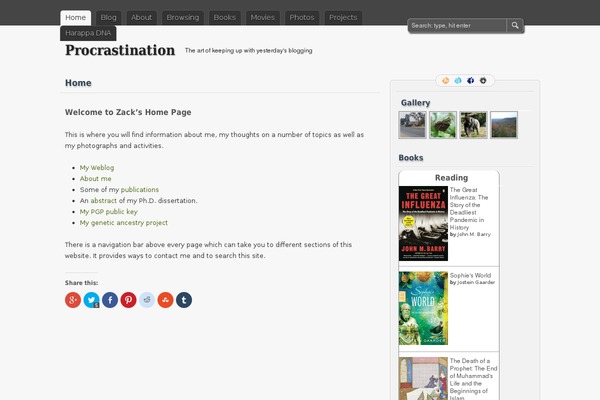Open the About navigation tab
Screen dimensions: 600x400
pos(141,18)
